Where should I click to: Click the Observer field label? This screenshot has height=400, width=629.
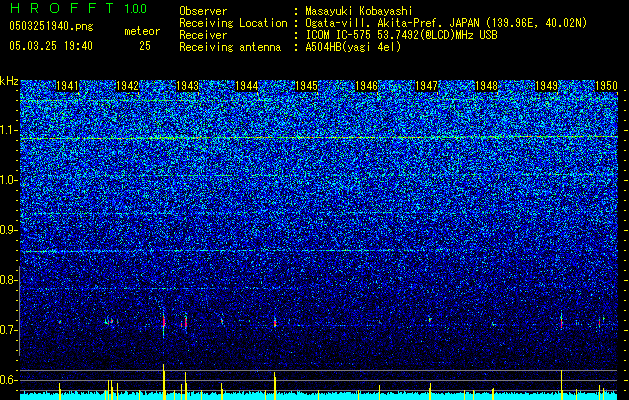coord(203,11)
